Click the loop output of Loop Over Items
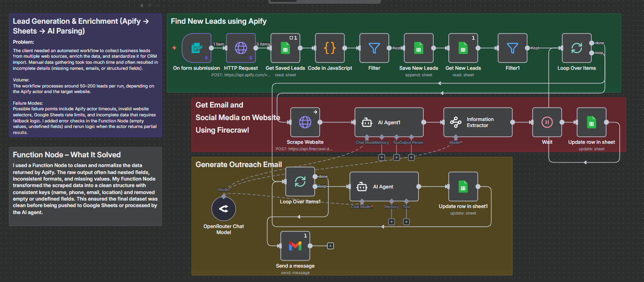Image resolution: width=644 pixels, height=282 pixels. 592,53
